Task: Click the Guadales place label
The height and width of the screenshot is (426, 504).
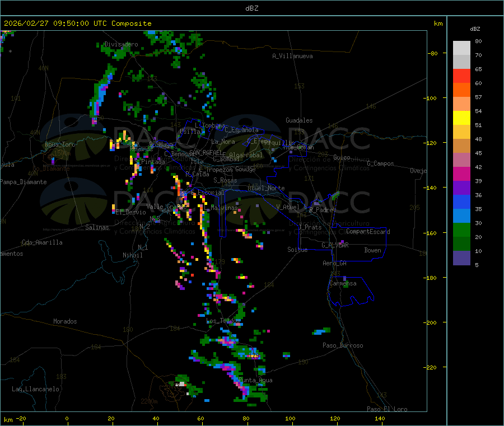Action: (299, 120)
